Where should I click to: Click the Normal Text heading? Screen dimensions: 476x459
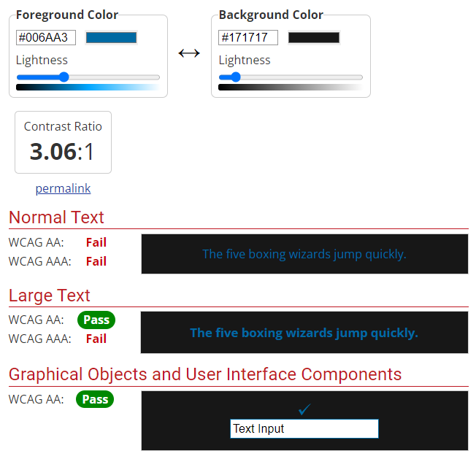click(56, 217)
